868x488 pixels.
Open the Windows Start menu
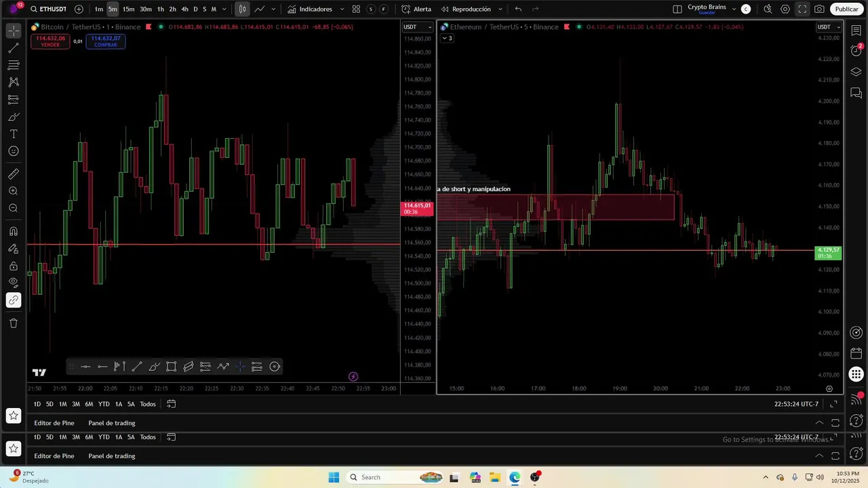(x=334, y=477)
